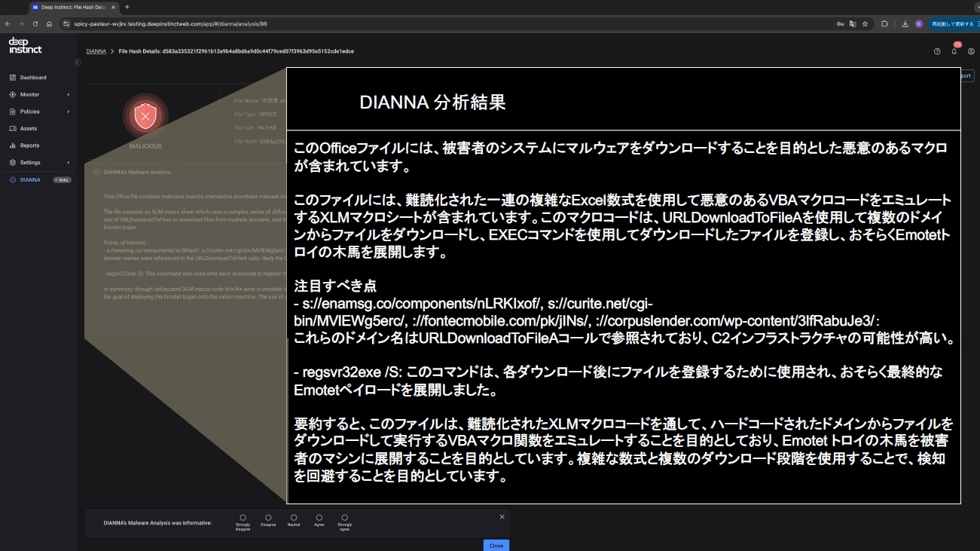Click the DIANNA's Malware Analysis section heading
Screen dimensions: 980x551
coord(137,173)
